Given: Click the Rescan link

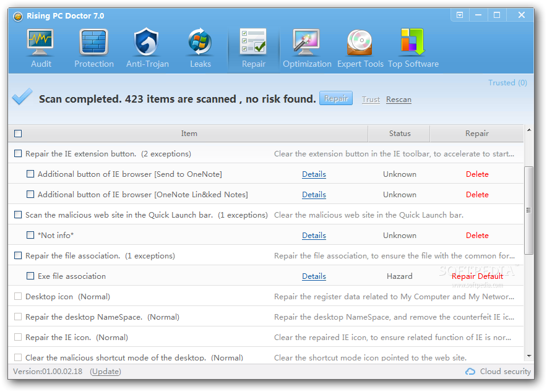Looking at the screenshot, I should 398,100.
